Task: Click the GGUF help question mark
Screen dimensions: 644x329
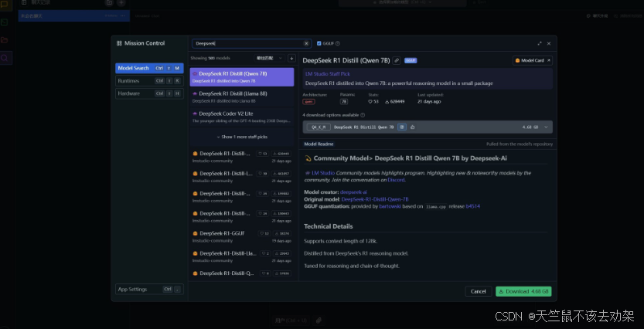Action: 338,43
